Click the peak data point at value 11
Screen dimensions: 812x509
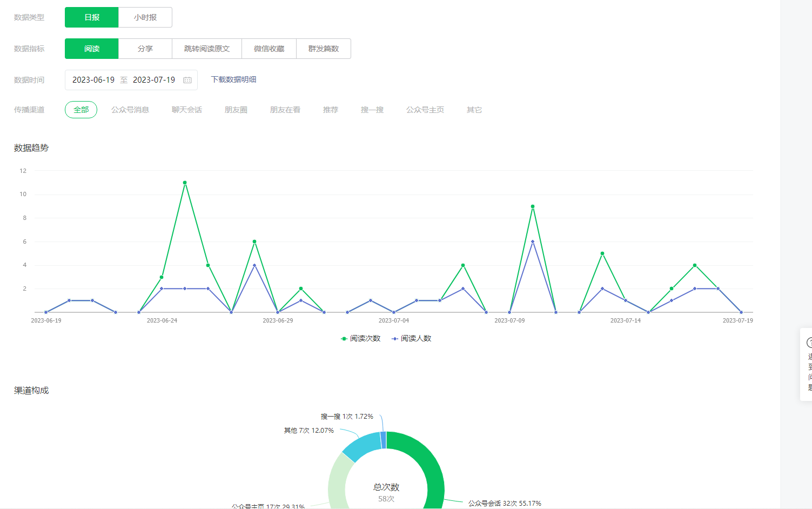tap(185, 183)
